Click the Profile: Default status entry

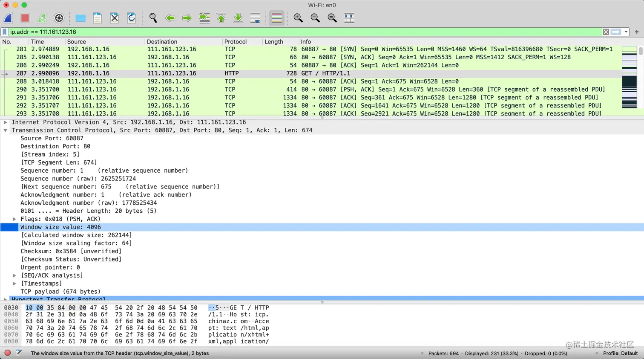tap(620, 353)
